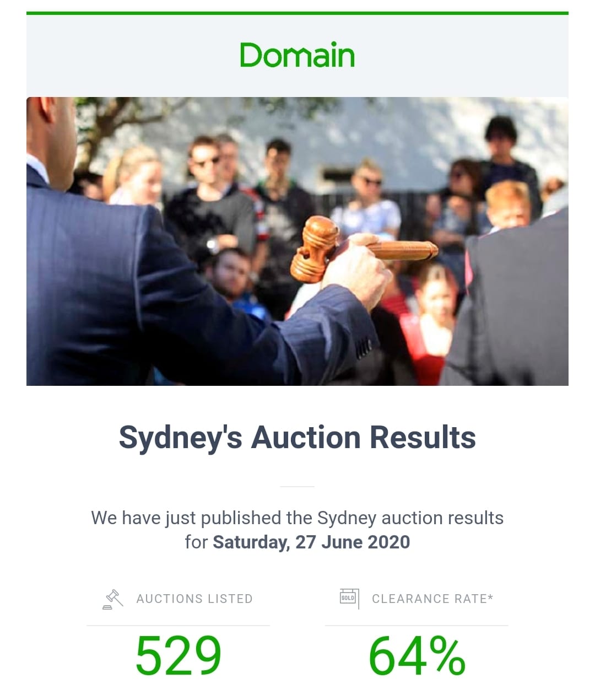Click the short divider line under the heading

coord(297,487)
